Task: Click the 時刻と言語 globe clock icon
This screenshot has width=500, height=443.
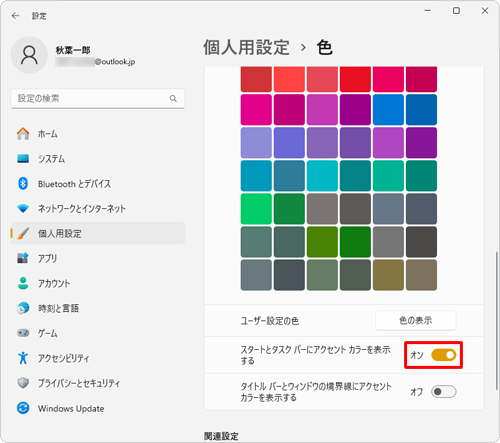Action: [23, 308]
